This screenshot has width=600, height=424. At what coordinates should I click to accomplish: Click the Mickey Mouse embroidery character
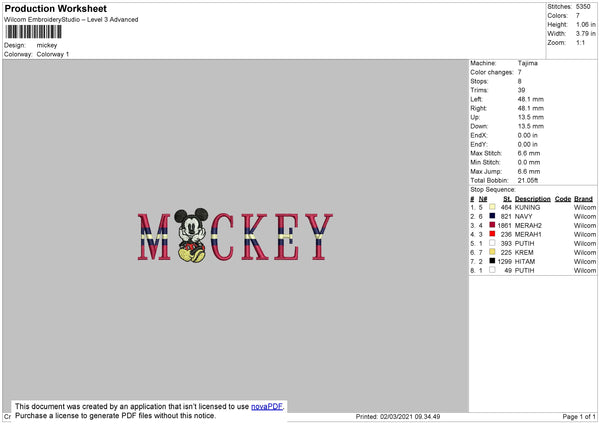[x=191, y=235]
